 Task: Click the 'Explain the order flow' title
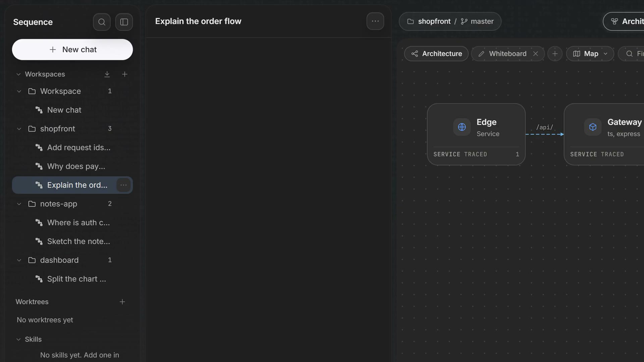pos(198,21)
